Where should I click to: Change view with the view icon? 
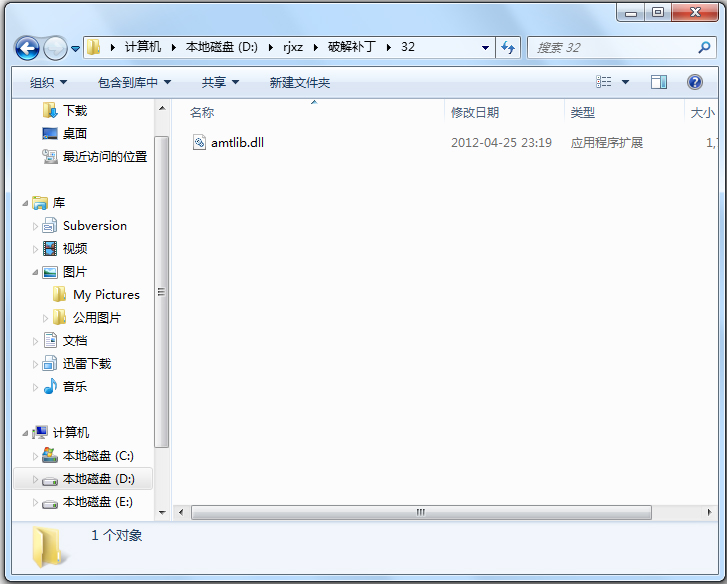click(x=603, y=82)
